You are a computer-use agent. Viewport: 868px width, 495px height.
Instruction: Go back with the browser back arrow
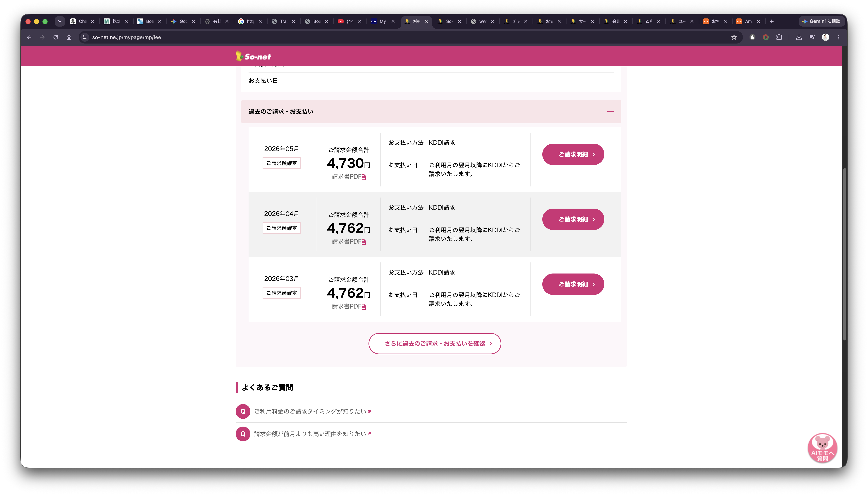coord(29,37)
